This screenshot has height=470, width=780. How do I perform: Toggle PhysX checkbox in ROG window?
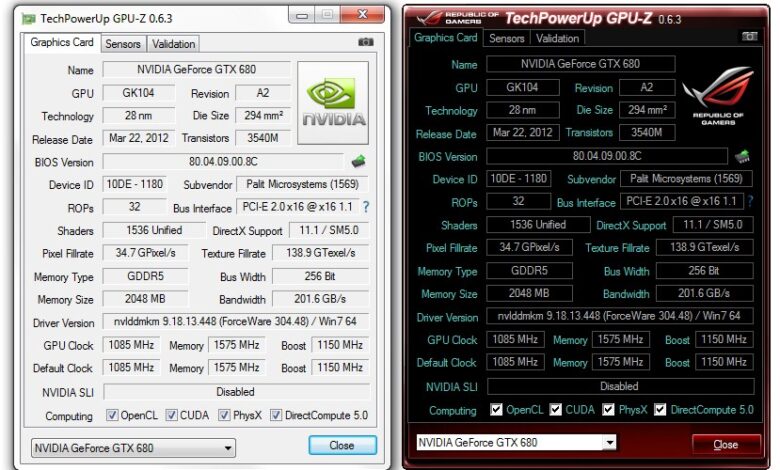click(608, 409)
